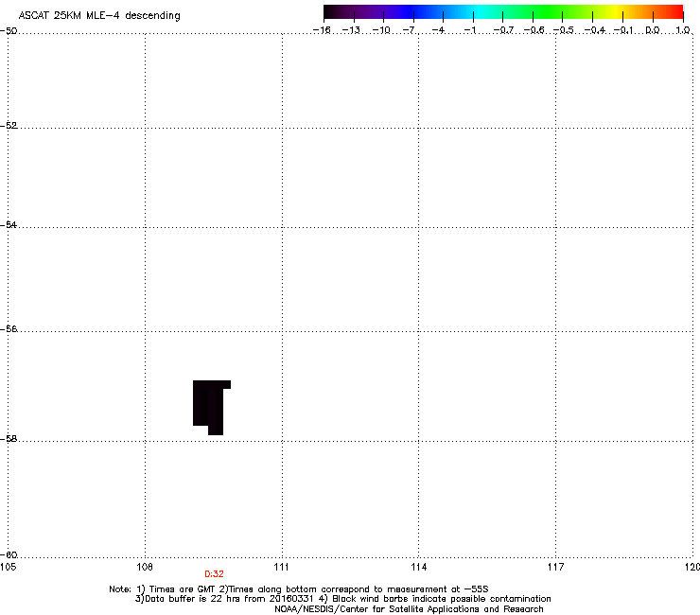Click the 'Data buffer is 22 hrs' note
The height and width of the screenshot is (615, 700).
click(225, 599)
